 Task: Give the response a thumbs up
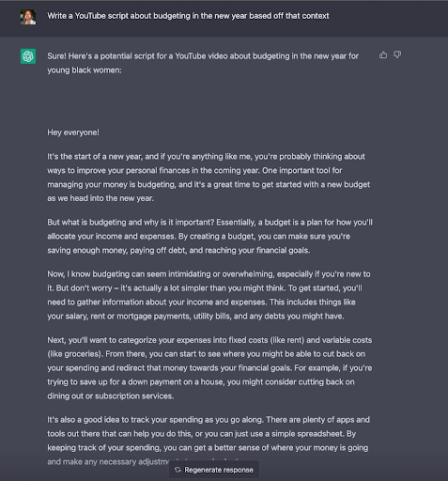[x=383, y=55]
